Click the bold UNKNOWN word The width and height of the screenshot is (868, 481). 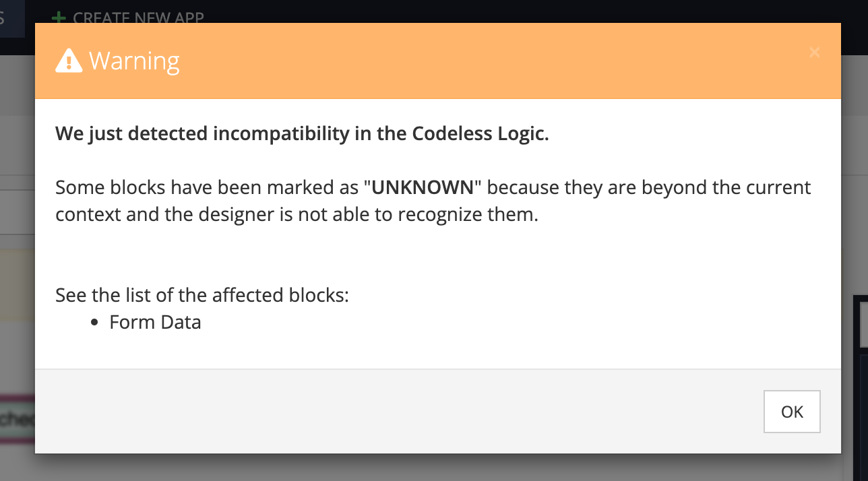423,187
